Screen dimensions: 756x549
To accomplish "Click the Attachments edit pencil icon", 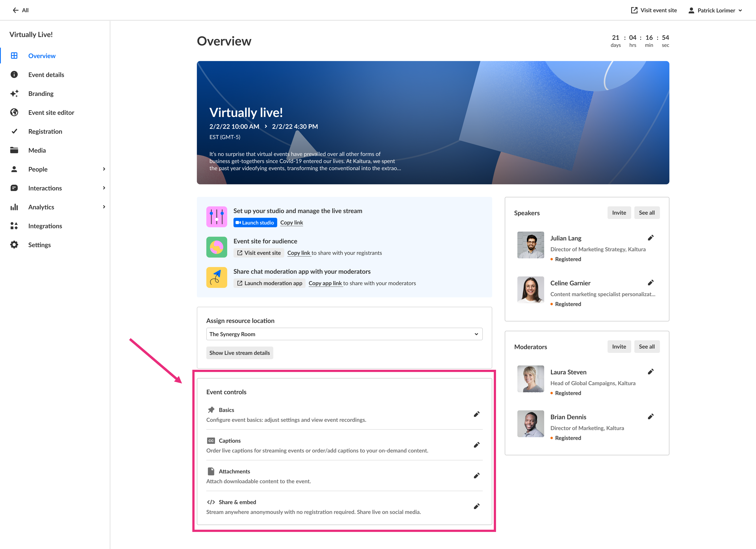I will click(x=476, y=476).
